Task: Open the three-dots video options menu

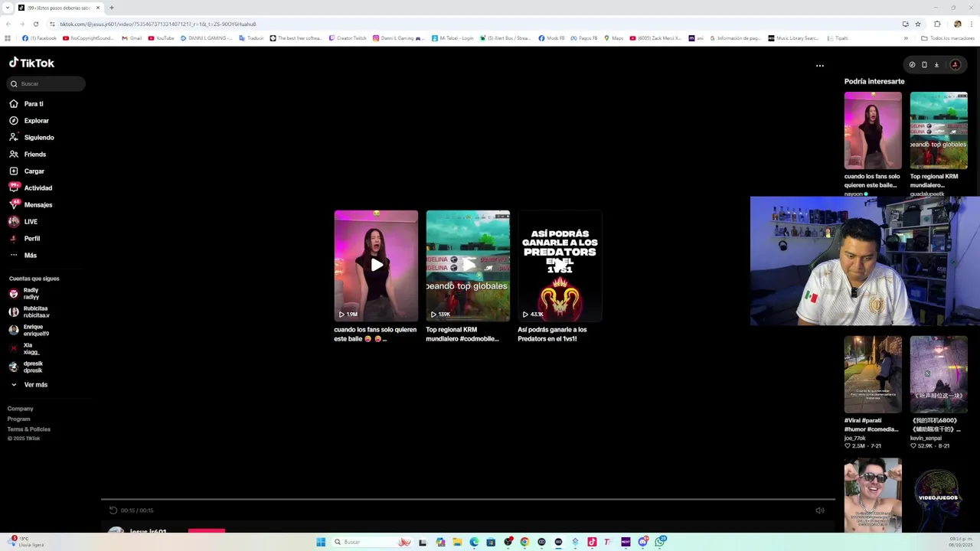Action: [x=820, y=66]
